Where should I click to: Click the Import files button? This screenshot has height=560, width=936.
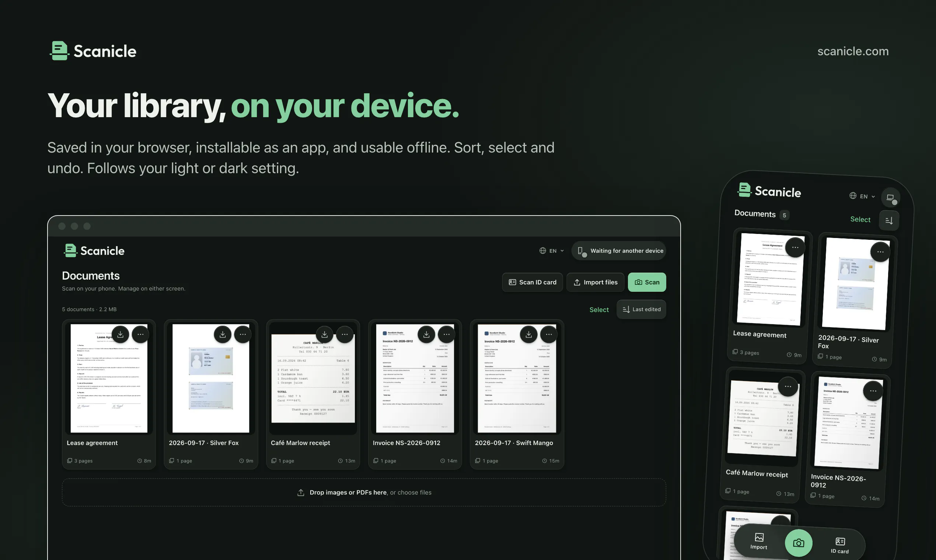tap(596, 282)
